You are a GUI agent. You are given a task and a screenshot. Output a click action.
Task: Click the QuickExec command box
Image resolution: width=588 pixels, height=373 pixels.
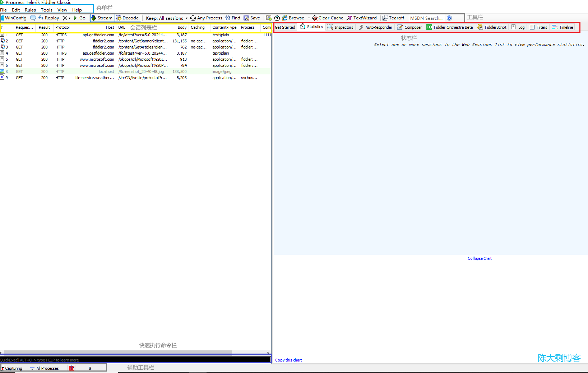point(135,360)
